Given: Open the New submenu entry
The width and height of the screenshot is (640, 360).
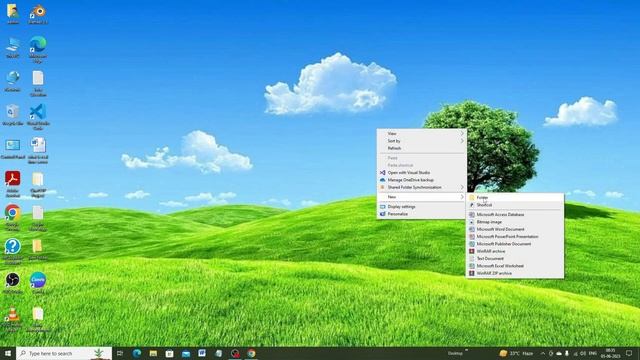Looking at the screenshot, I should (x=422, y=197).
